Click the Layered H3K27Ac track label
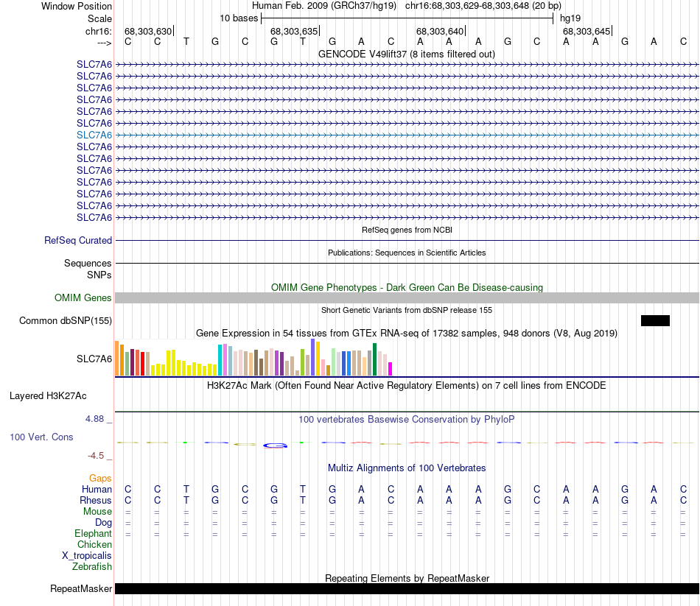 tap(48, 396)
